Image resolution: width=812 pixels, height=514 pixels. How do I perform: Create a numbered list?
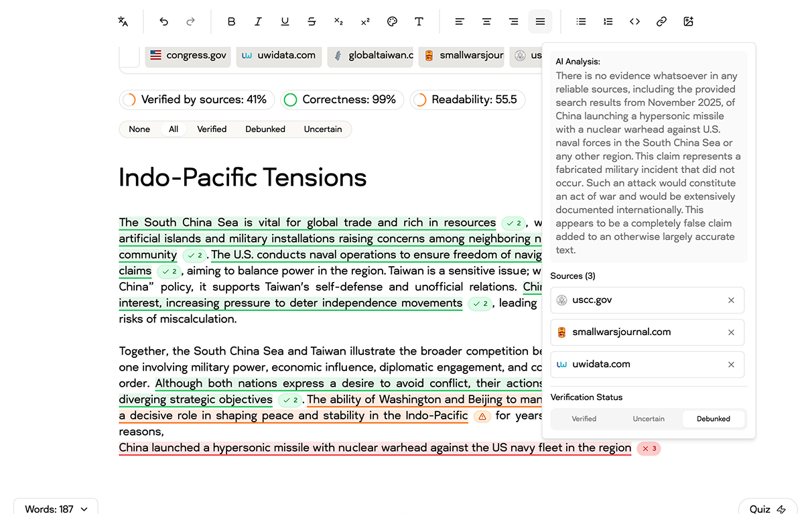tap(608, 21)
